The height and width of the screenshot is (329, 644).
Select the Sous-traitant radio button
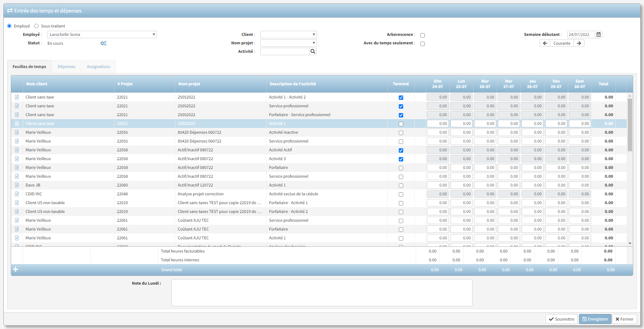(37, 26)
